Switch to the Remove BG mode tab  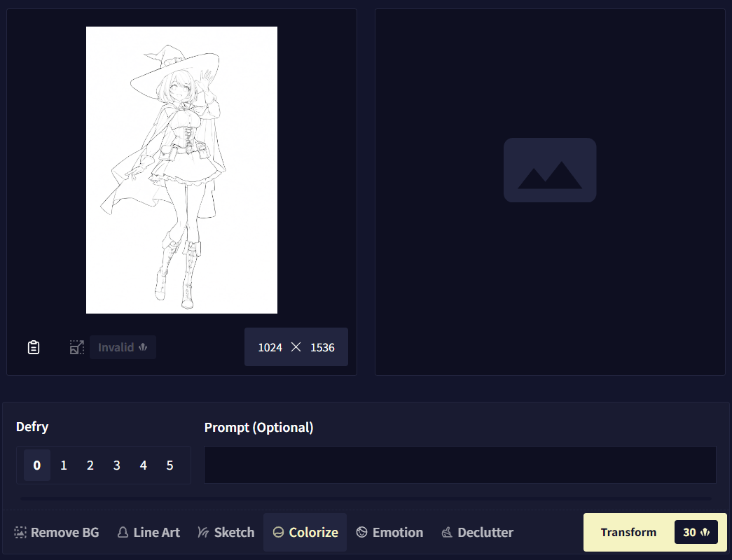(56, 532)
